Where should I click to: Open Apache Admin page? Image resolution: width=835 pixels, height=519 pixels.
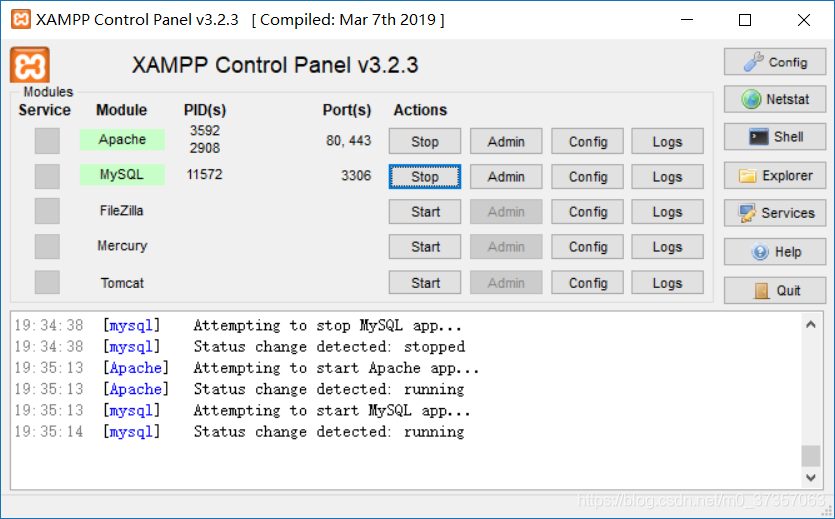coord(506,141)
